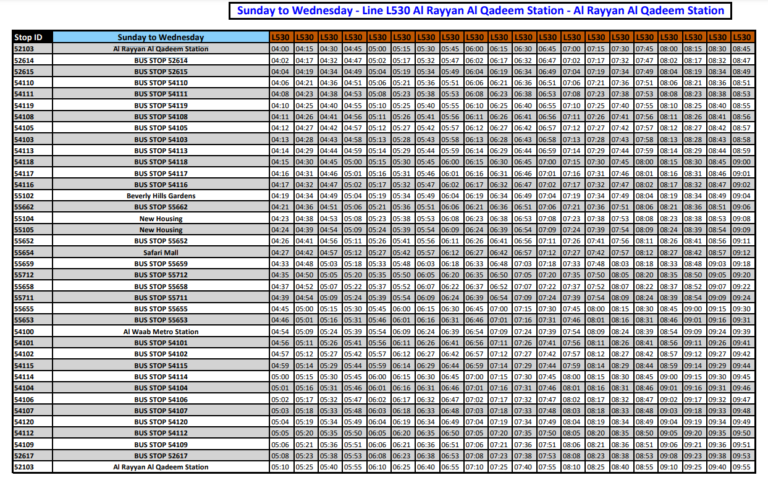Click the BUS STOP 54109 name cell
The height and width of the screenshot is (483, 768).
161,445
